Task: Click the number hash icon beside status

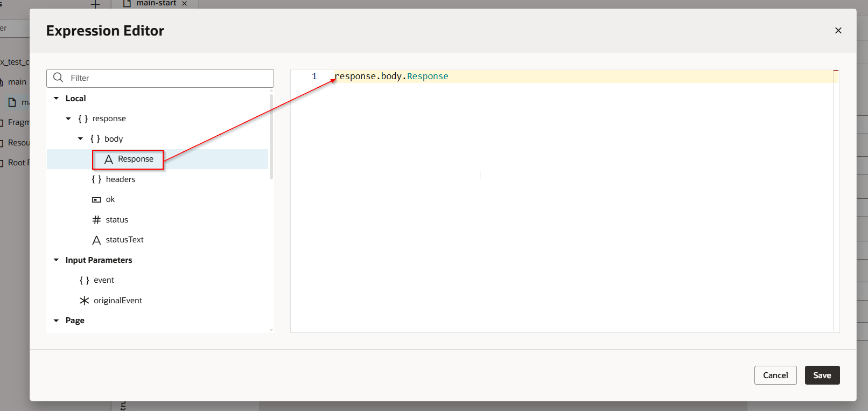Action: click(x=96, y=220)
